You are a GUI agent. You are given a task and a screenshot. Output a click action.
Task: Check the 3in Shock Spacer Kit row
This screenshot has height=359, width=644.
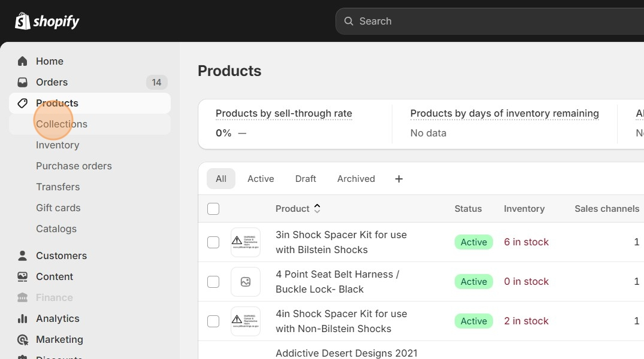[x=213, y=242]
